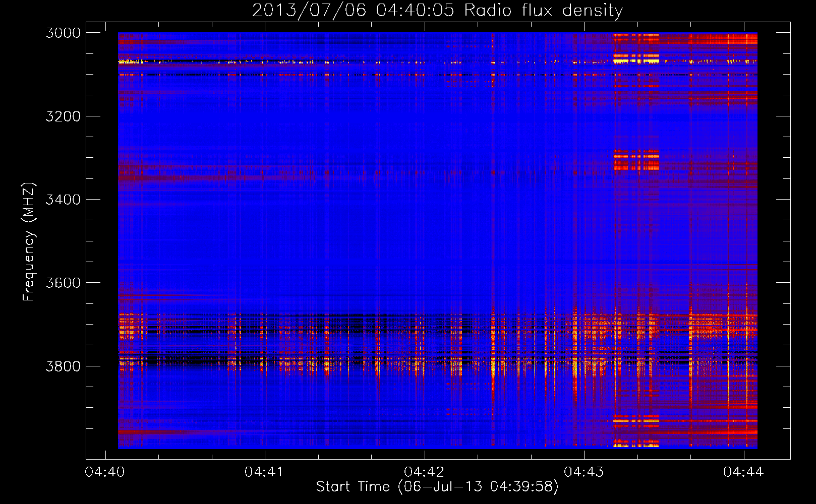Screen dimensions: 816x504
Task: Click the 3600 frequency tick label
Action: pyautogui.click(x=63, y=283)
